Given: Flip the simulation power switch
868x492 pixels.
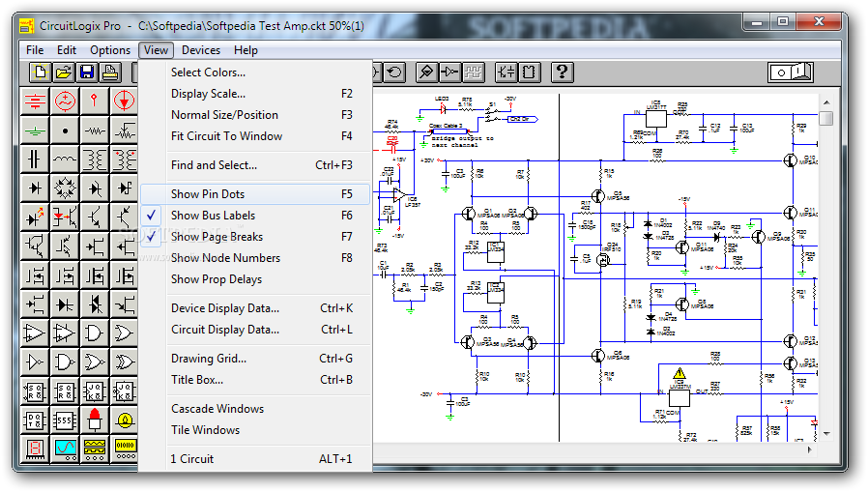Looking at the screenshot, I should pos(791,72).
